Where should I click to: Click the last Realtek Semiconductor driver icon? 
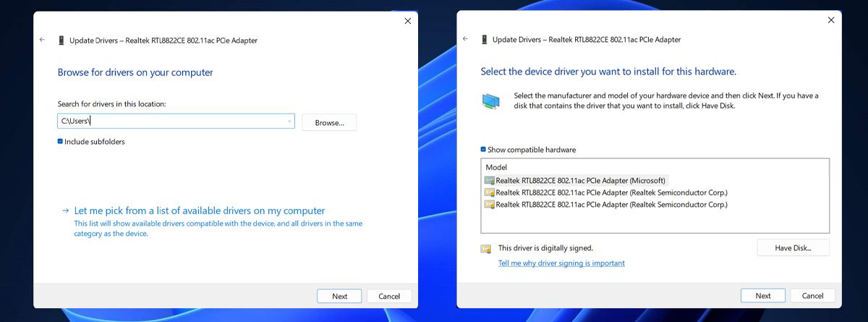pos(490,205)
